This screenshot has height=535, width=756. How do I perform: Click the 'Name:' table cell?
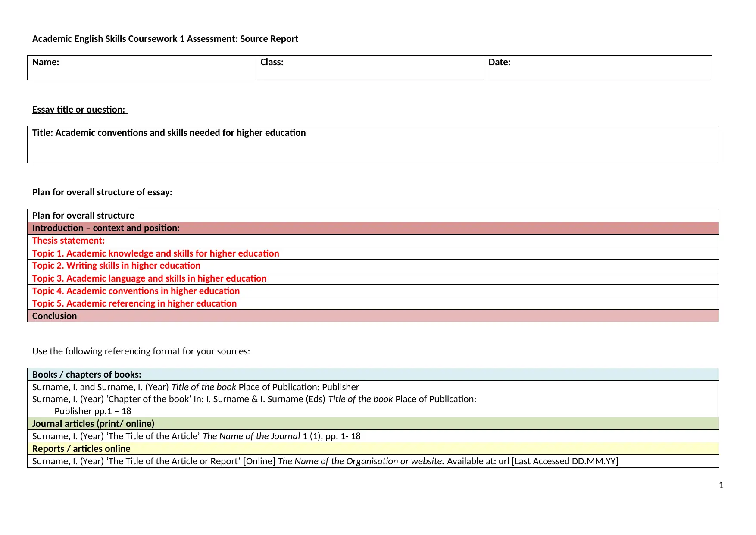141,68
